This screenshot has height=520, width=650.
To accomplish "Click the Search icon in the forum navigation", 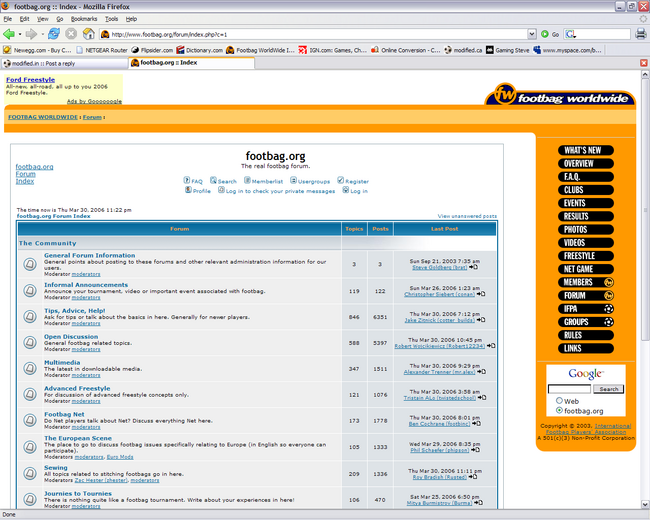I will point(213,180).
